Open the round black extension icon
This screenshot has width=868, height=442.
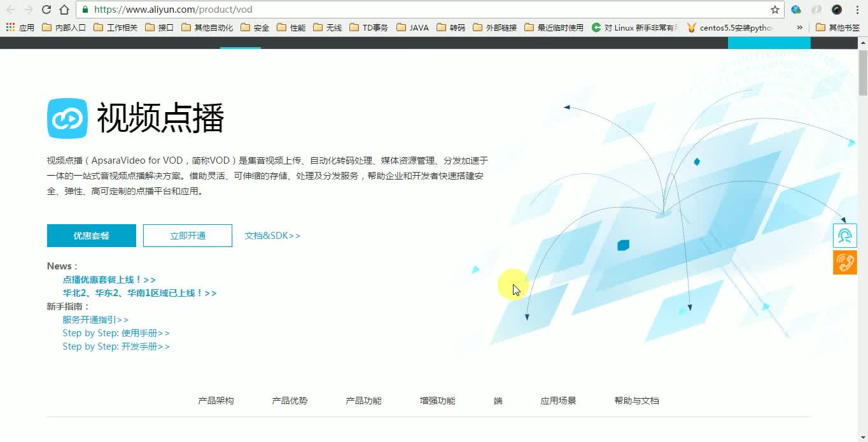837,10
